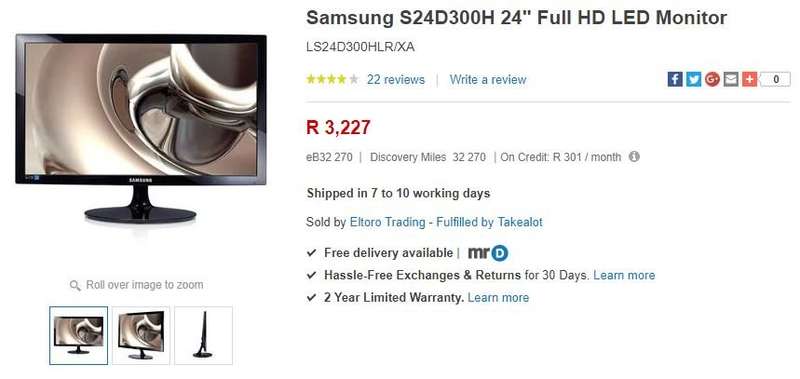Click Write a review link
Image resolution: width=800 pixels, height=379 pixels.
click(x=488, y=80)
